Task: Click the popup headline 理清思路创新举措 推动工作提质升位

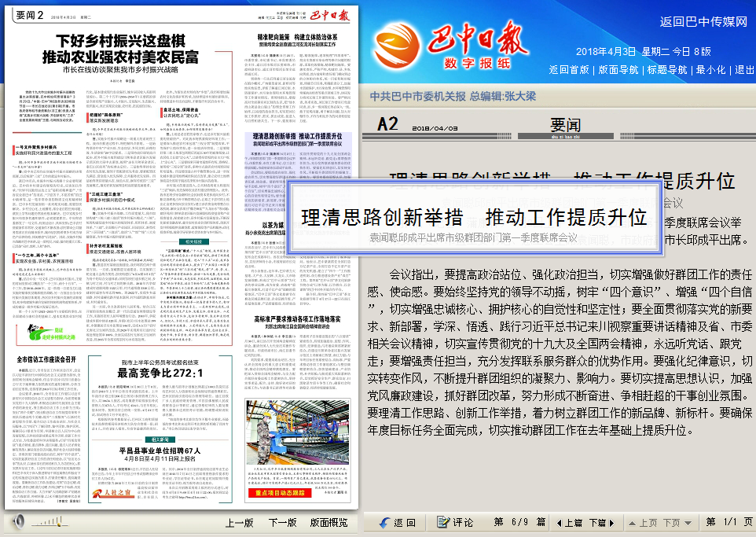Action: point(474,217)
